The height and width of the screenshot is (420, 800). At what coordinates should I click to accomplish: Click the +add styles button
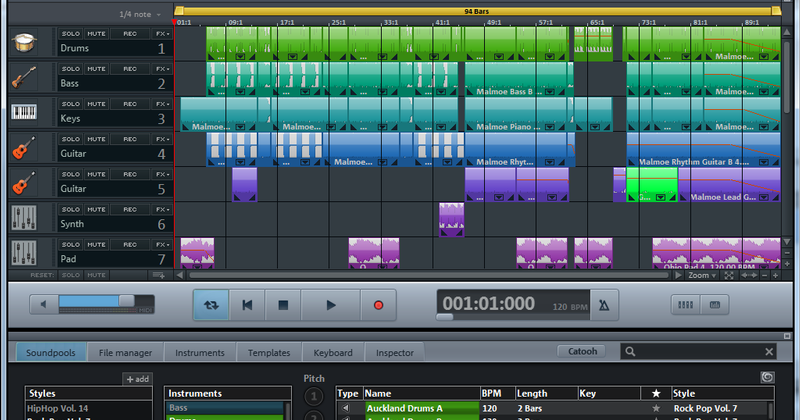138,379
